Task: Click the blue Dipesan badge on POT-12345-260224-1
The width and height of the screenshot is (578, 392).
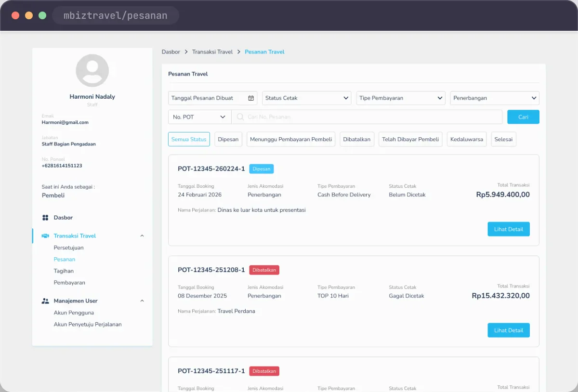Action: point(262,169)
